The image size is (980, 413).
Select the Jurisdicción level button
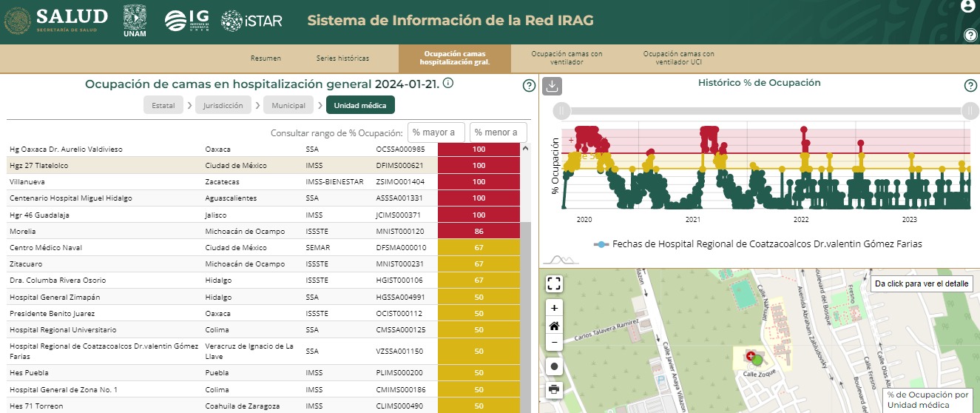223,105
